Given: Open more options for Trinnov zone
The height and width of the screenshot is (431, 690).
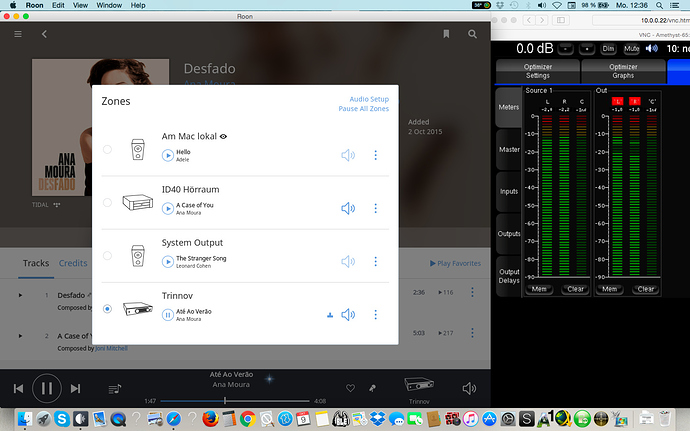Looking at the screenshot, I should tap(375, 314).
